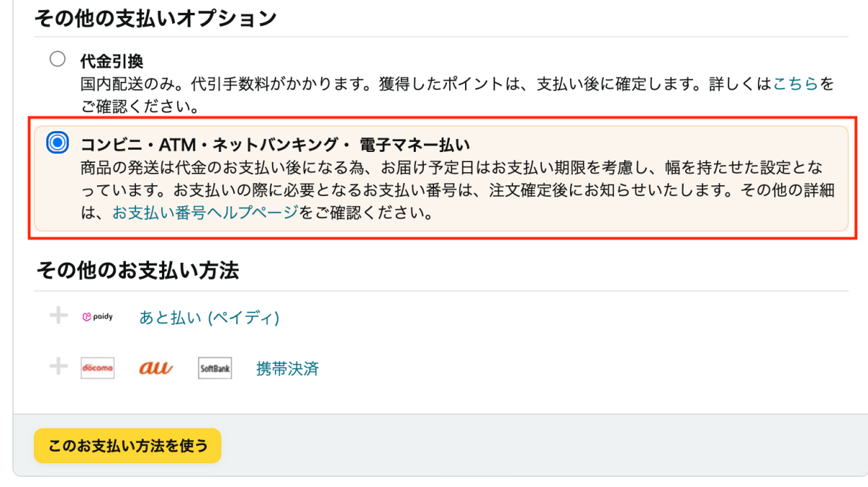Click the その他のお支払い方法 heading

tap(137, 271)
